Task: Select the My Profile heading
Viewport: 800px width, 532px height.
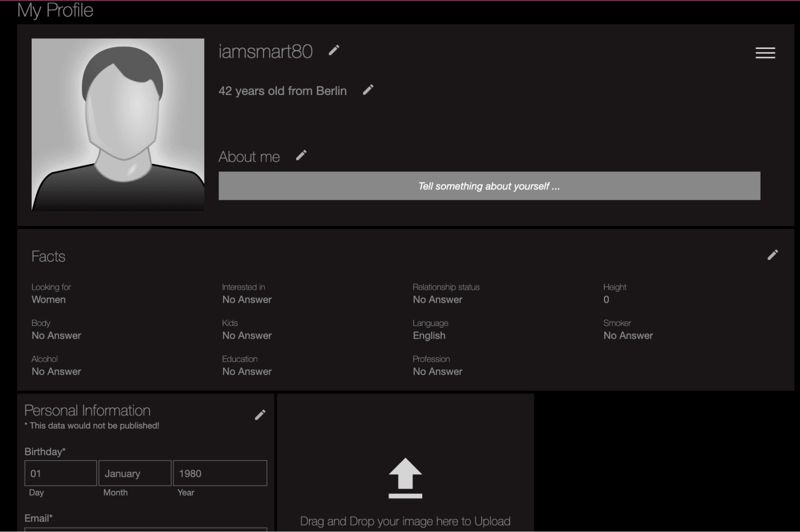Action: click(55, 11)
